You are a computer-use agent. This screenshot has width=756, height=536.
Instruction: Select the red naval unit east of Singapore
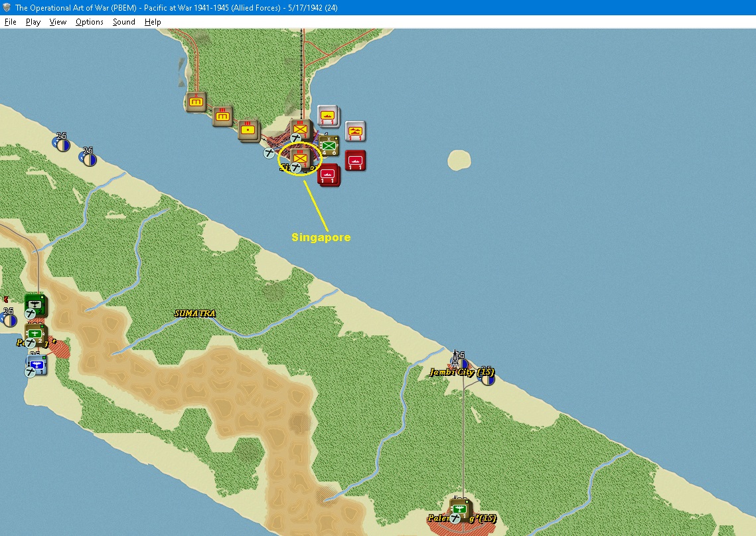click(x=355, y=161)
